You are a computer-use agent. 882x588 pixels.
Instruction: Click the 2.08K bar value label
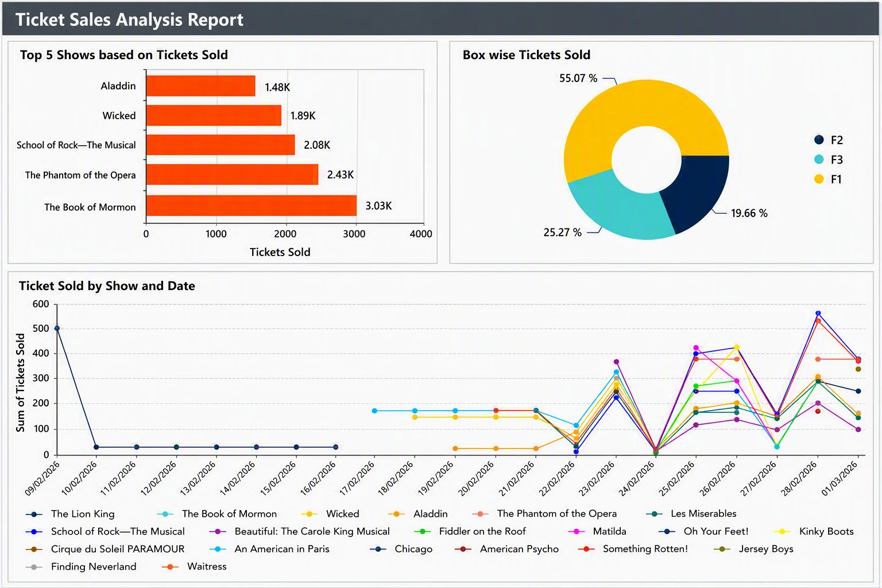[317, 145]
